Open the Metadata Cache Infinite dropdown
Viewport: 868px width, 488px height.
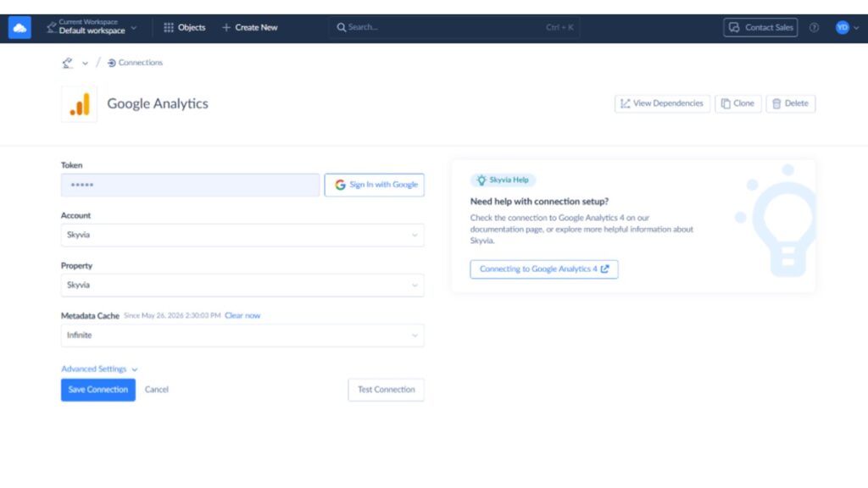242,335
